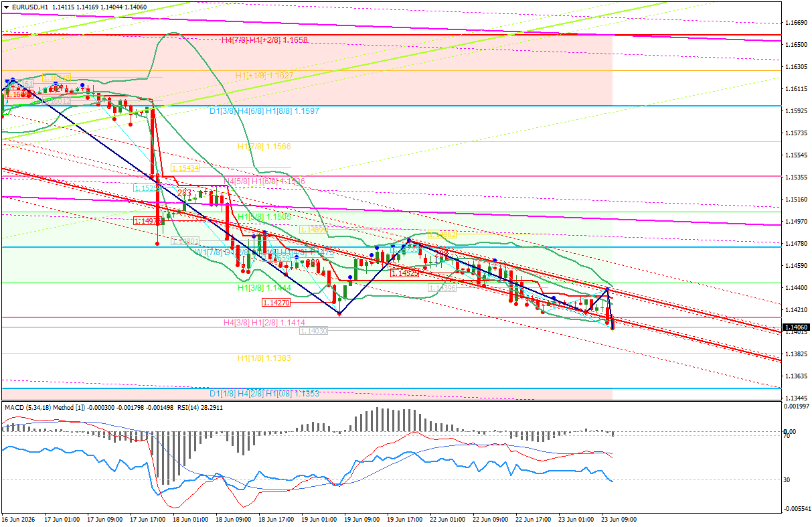Click the 19 Jun 01:00 time label

click(319, 519)
